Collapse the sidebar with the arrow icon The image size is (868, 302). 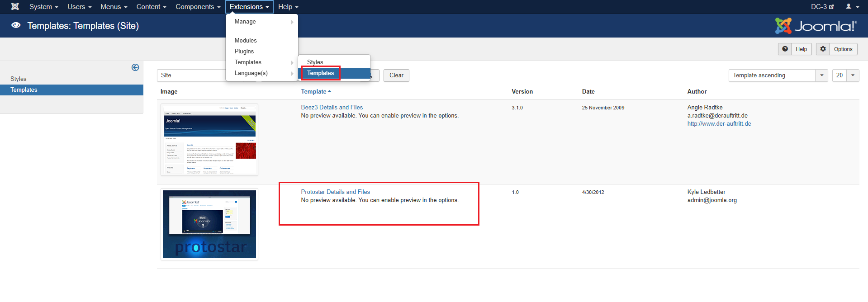tap(135, 67)
